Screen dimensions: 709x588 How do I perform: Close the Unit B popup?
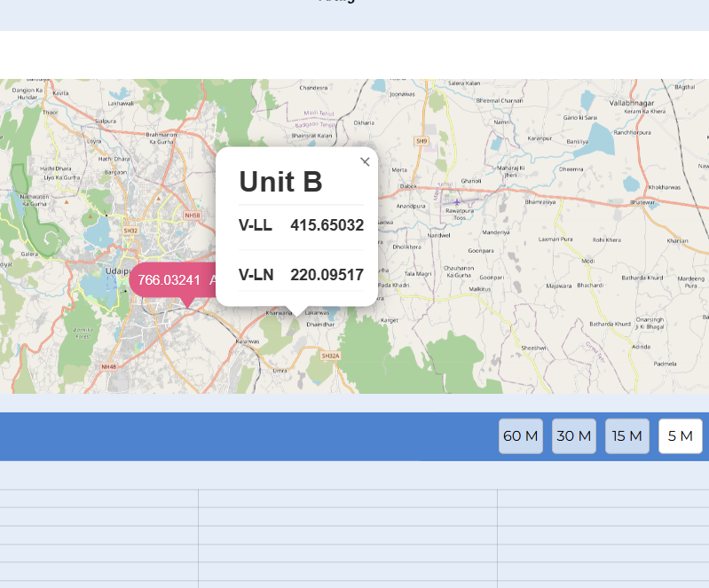(x=365, y=161)
